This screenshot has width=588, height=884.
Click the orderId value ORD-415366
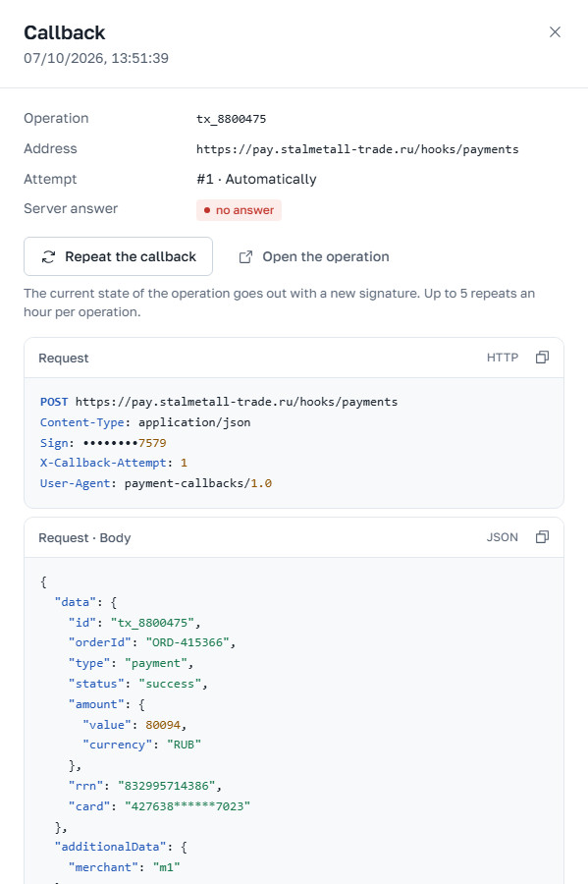click(x=187, y=642)
